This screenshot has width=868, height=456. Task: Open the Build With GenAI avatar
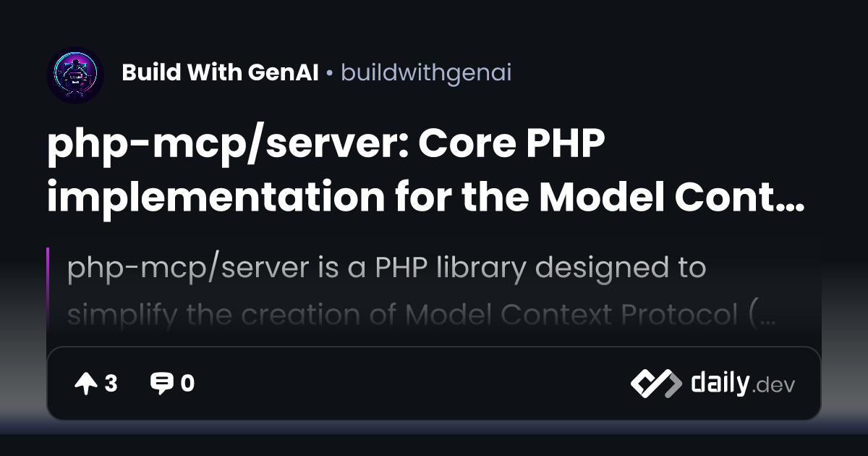click(x=75, y=75)
